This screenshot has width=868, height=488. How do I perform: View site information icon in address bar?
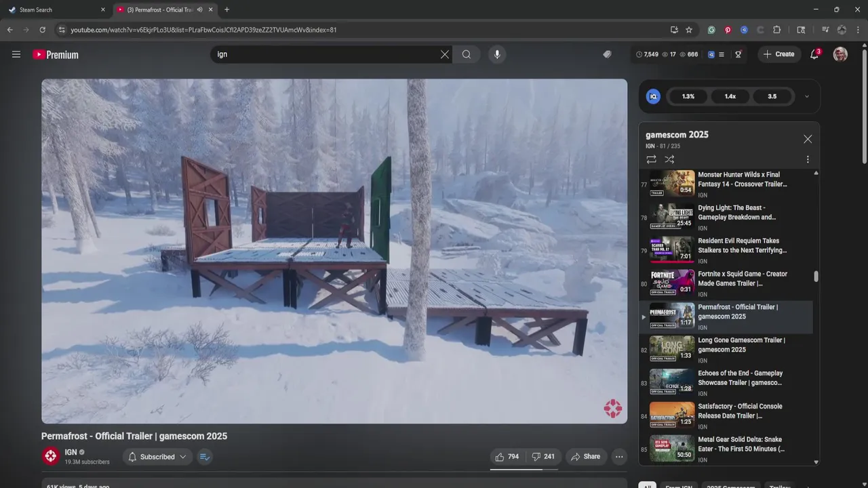(x=62, y=30)
